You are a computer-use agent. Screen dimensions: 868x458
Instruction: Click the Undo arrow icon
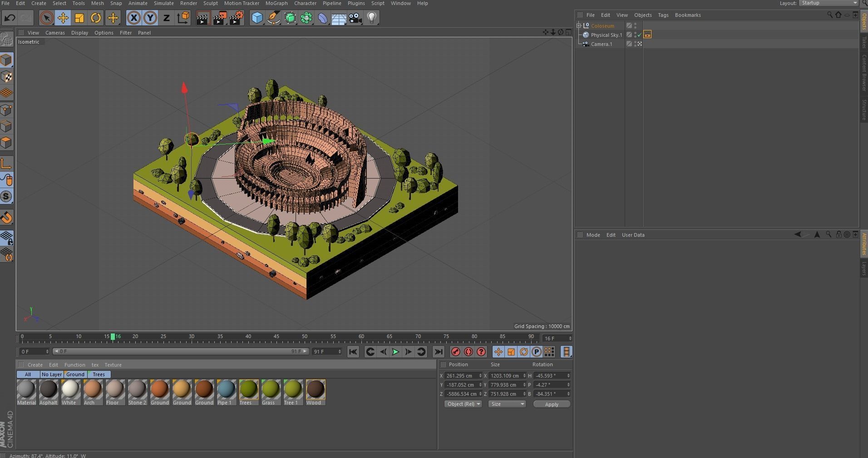(10, 18)
